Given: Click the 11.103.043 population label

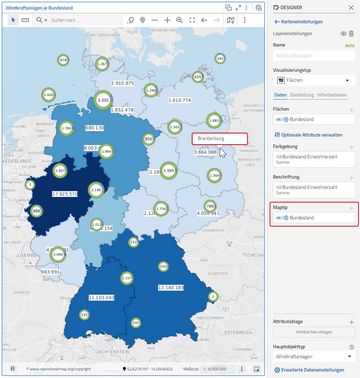Looking at the screenshot, I should pos(101,297).
